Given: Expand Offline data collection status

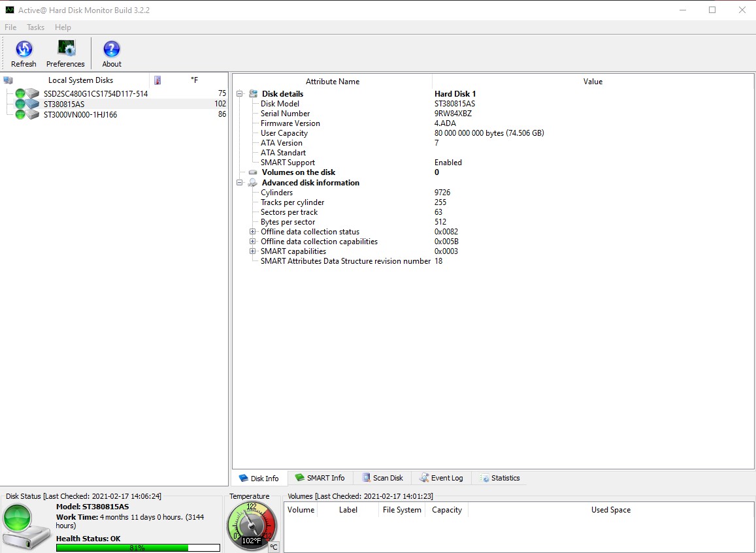Looking at the screenshot, I should pyautogui.click(x=252, y=232).
